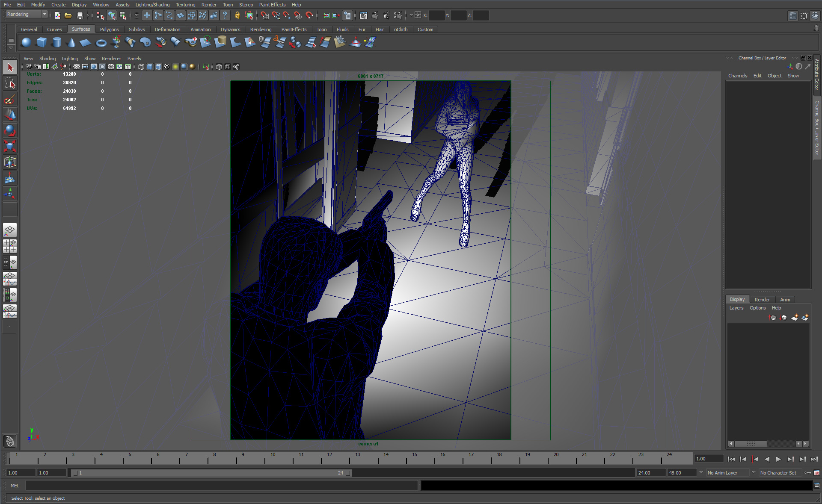
Task: Click the time range slider bar
Action: [211, 473]
